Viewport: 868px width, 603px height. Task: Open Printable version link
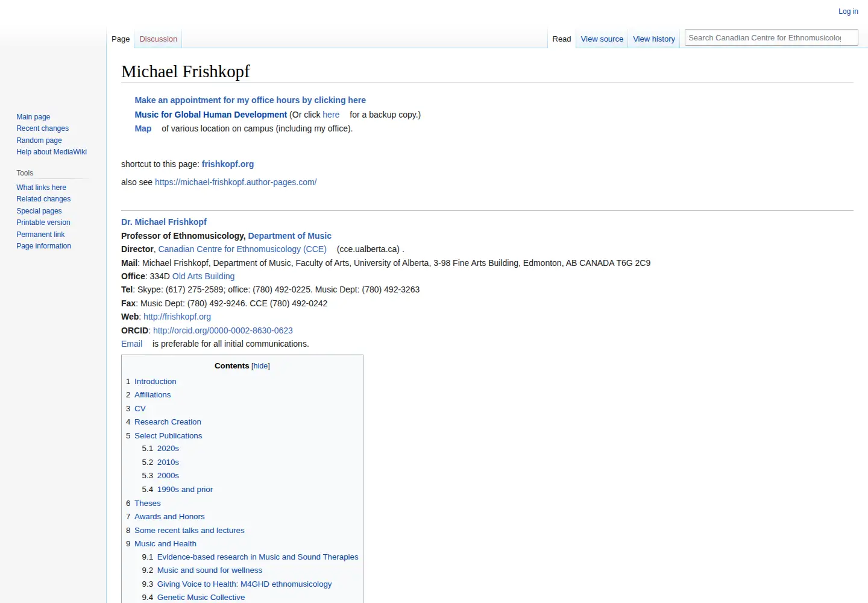[43, 223]
